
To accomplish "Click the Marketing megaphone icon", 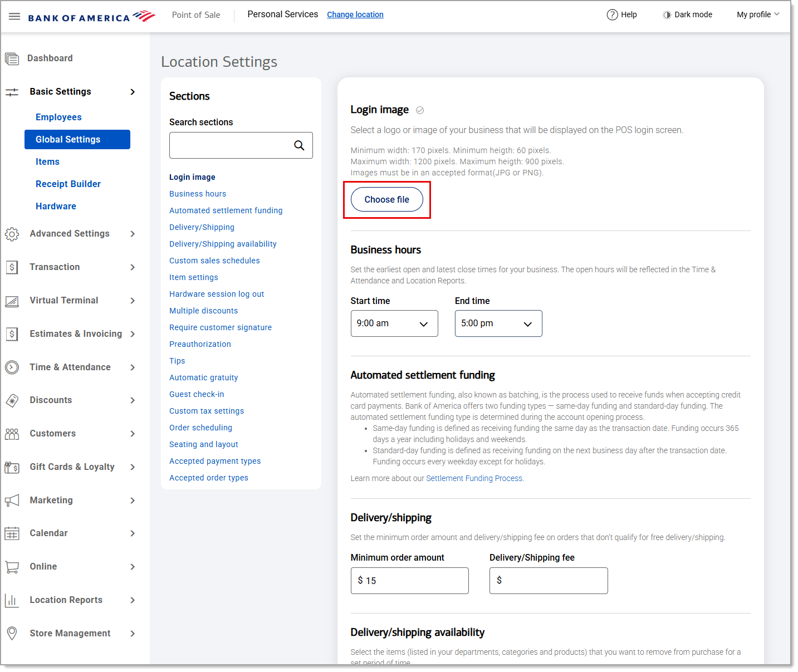I will tap(12, 500).
